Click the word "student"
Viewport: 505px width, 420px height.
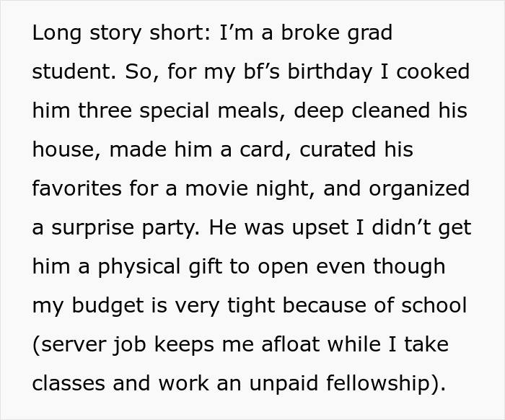pos(71,72)
